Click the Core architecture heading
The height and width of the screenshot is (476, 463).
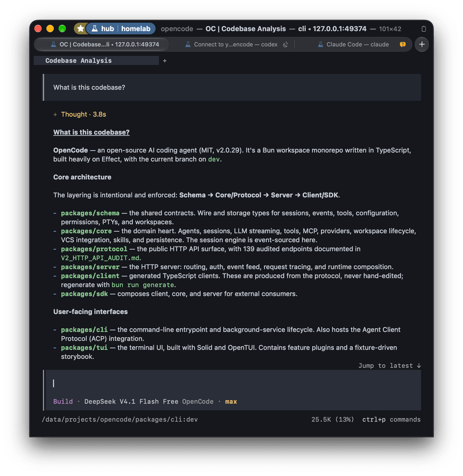[x=82, y=177]
